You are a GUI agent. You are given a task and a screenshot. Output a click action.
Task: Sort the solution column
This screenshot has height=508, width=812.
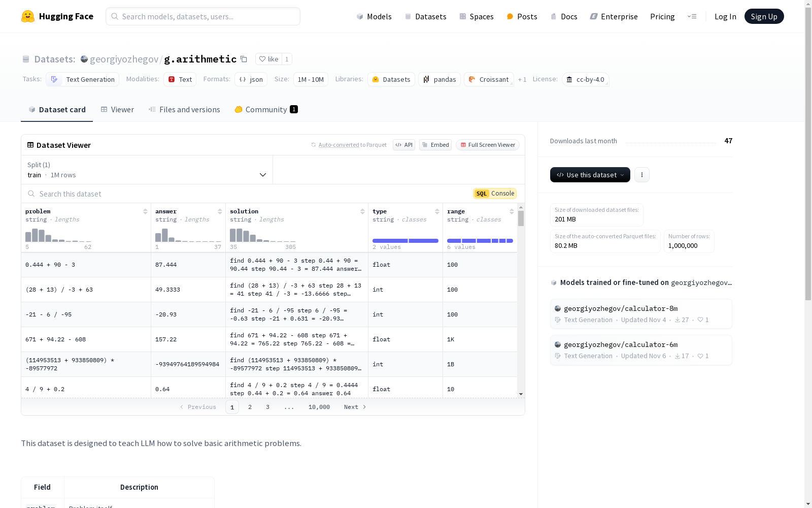[x=362, y=211]
